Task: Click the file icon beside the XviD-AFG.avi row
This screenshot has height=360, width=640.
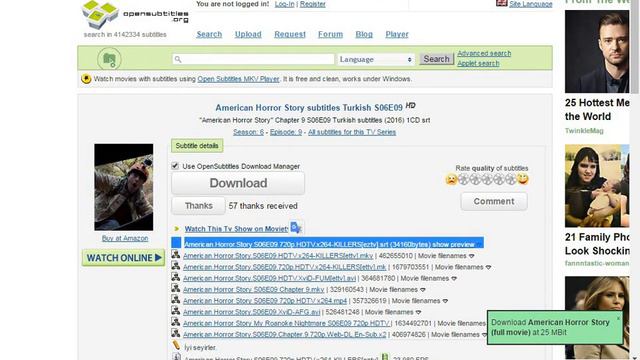Action: coord(176,311)
